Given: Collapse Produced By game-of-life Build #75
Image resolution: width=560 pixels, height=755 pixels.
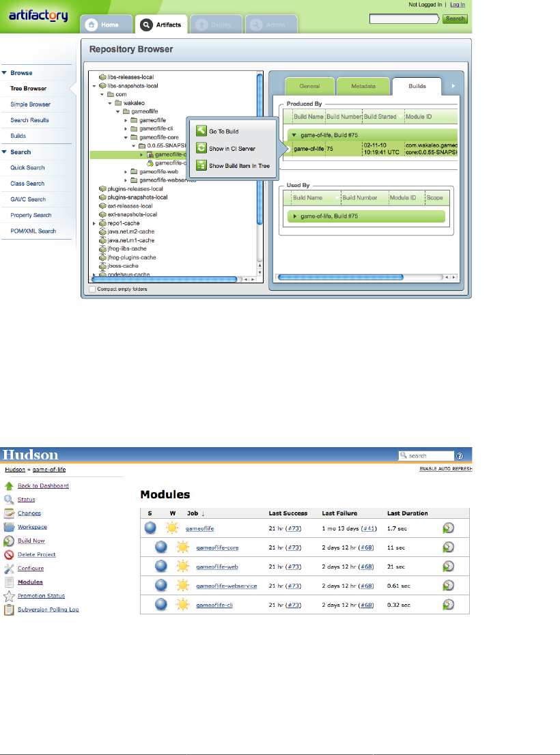Looking at the screenshot, I should coord(294,135).
